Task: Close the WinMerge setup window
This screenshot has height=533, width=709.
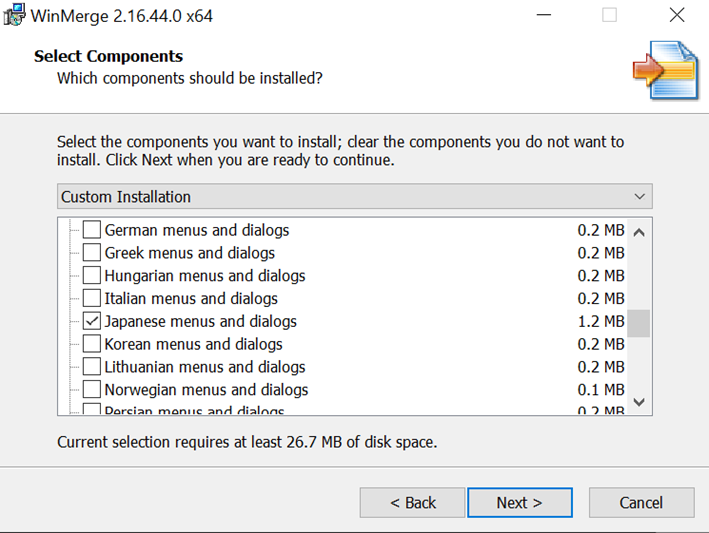Action: tap(677, 15)
